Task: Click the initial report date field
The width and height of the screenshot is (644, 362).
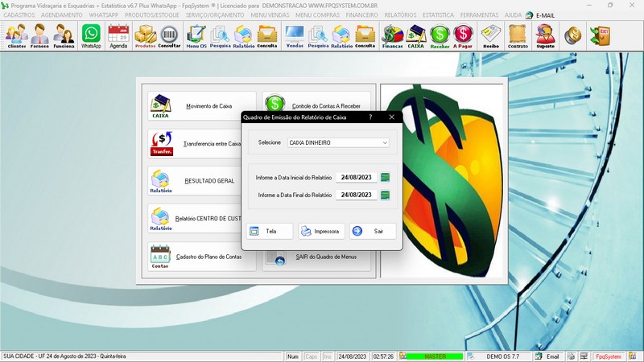Action: [356, 178]
